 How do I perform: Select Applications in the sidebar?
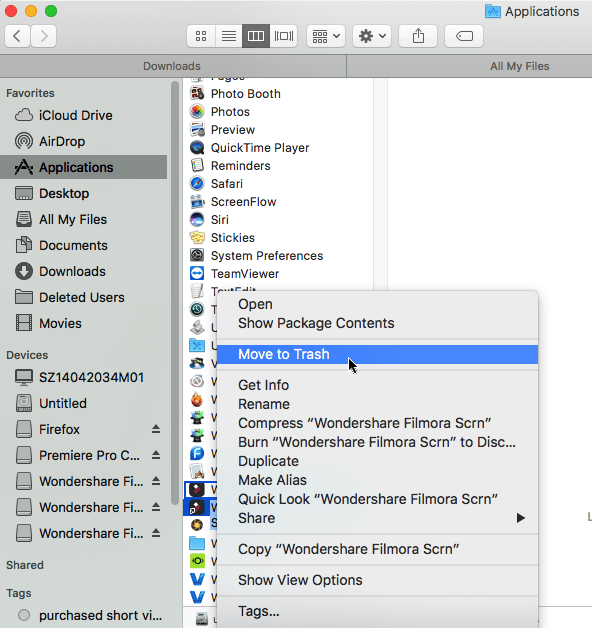83,167
